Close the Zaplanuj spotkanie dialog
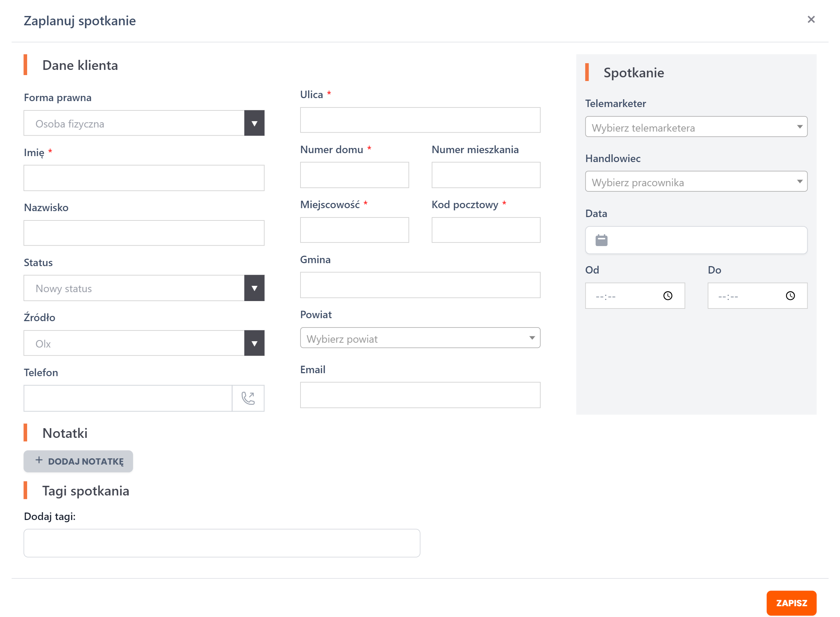Viewport: 840px width, 617px height. tap(811, 19)
